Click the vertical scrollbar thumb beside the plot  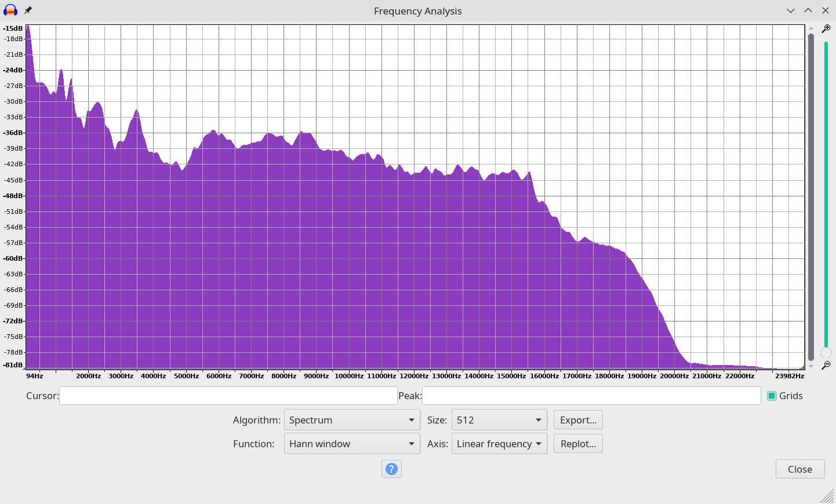[x=811, y=197]
